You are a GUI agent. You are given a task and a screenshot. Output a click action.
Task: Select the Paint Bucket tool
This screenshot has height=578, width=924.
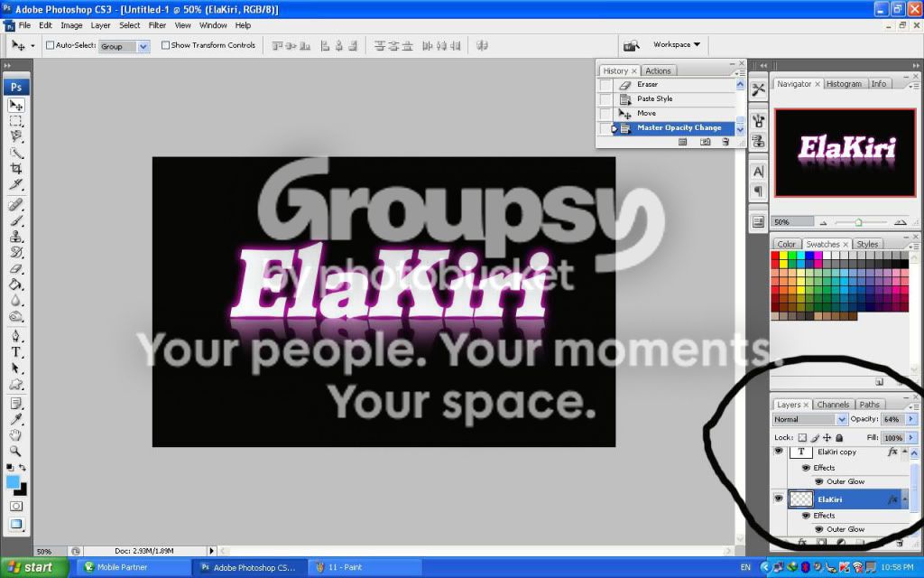pyautogui.click(x=16, y=284)
